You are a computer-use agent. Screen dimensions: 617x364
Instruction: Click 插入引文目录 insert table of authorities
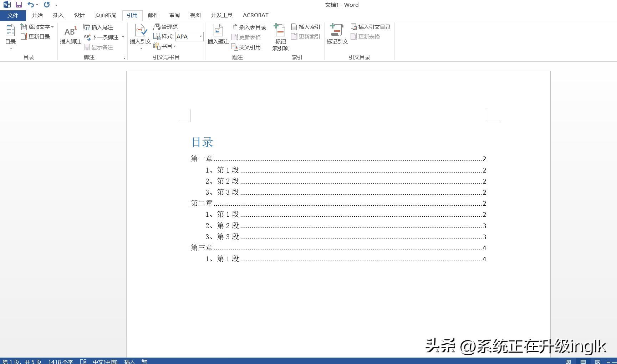(371, 27)
